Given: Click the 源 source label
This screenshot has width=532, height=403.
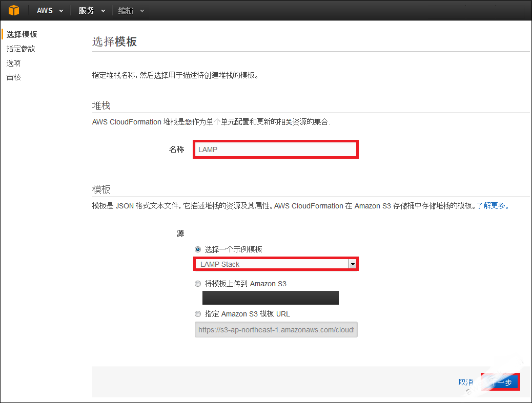Looking at the screenshot, I should pos(180,233).
